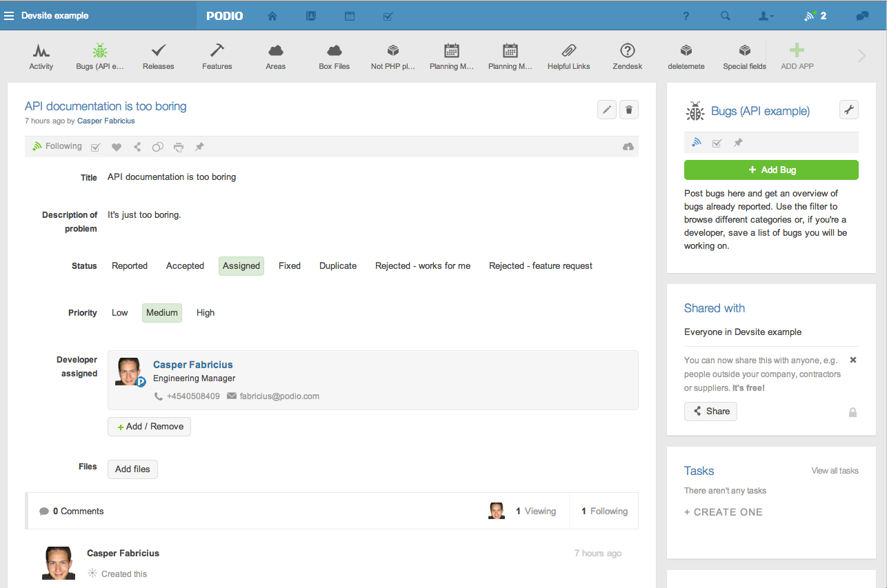Pin the item with item toolbar pushpin
Image resolution: width=887 pixels, height=588 pixels.
click(199, 147)
